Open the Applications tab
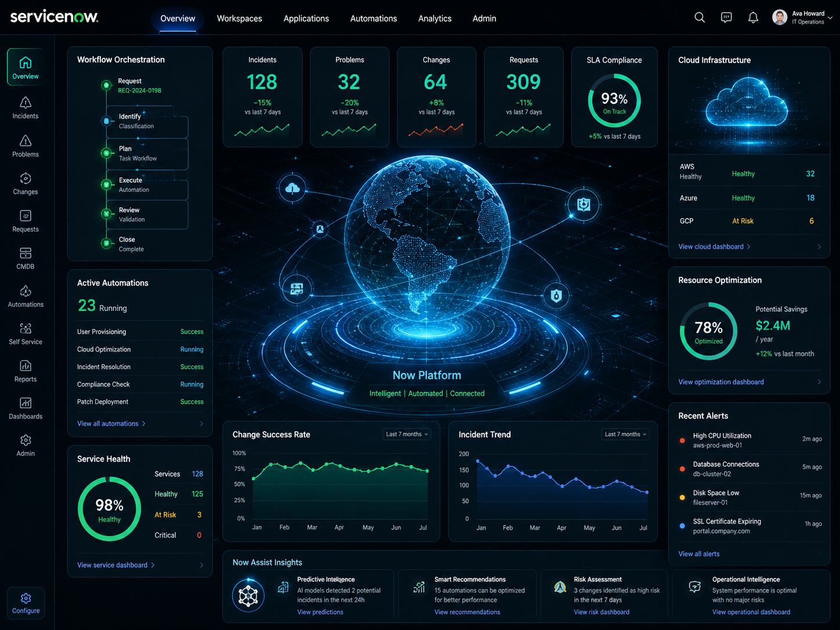The image size is (840, 630). coord(306,19)
